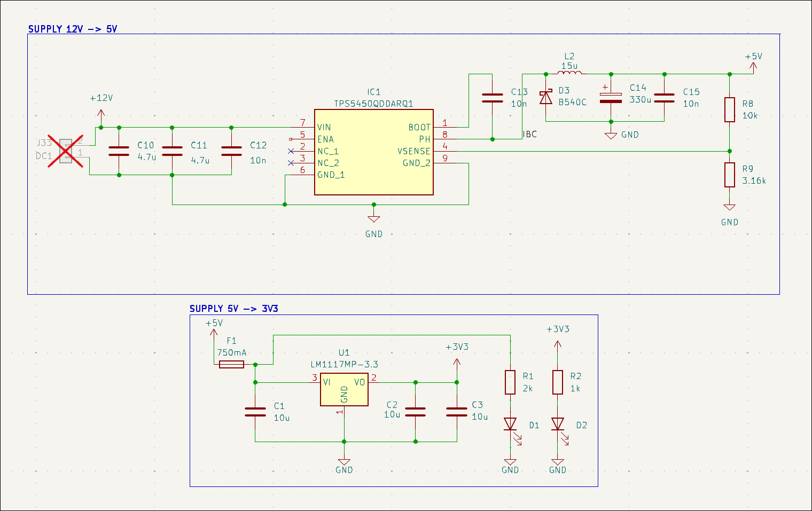This screenshot has height=511, width=812.
Task: Click the "3.16k" value of R9
Action: point(754,180)
